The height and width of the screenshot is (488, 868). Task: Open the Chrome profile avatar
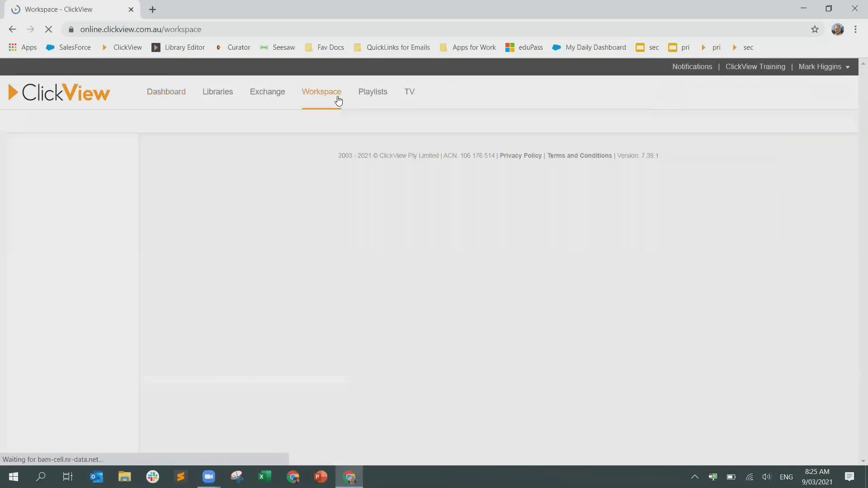tap(837, 29)
